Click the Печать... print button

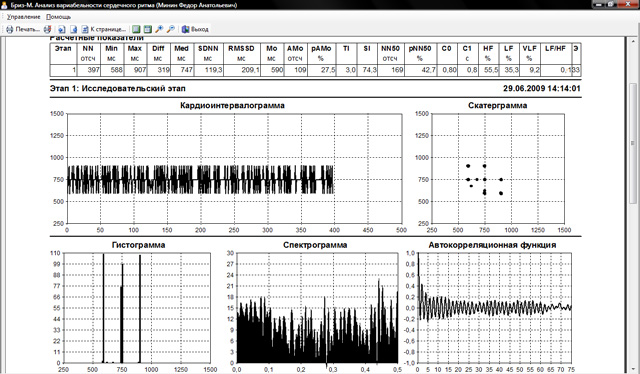23,29
